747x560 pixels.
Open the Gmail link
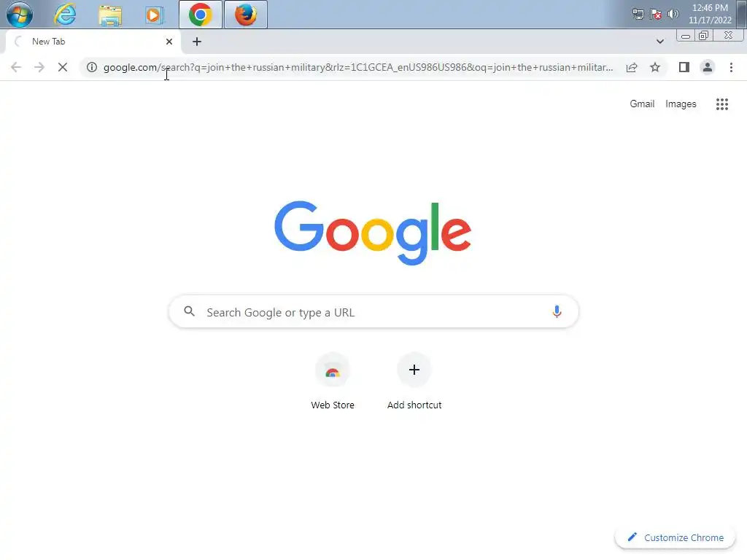click(x=642, y=104)
